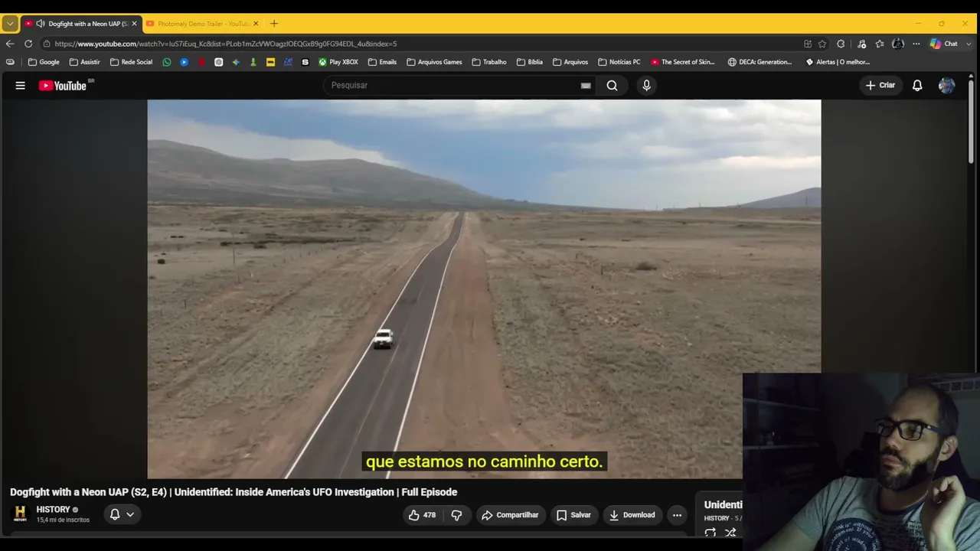980x551 pixels.
Task: Open the Copilot Chat button
Action: 944,44
